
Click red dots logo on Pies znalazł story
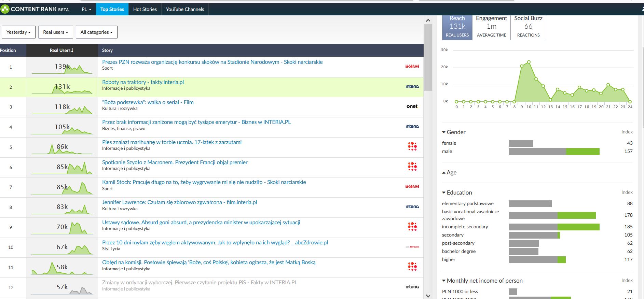[412, 147]
